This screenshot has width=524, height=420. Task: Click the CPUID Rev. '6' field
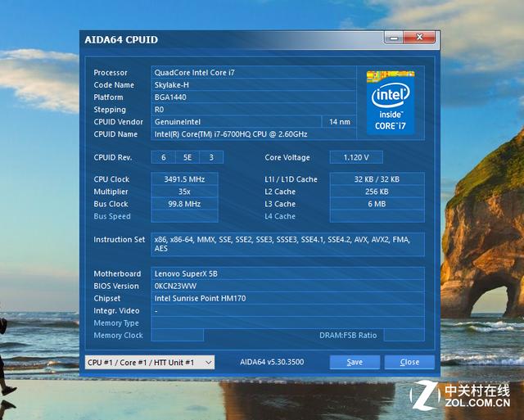click(x=164, y=157)
